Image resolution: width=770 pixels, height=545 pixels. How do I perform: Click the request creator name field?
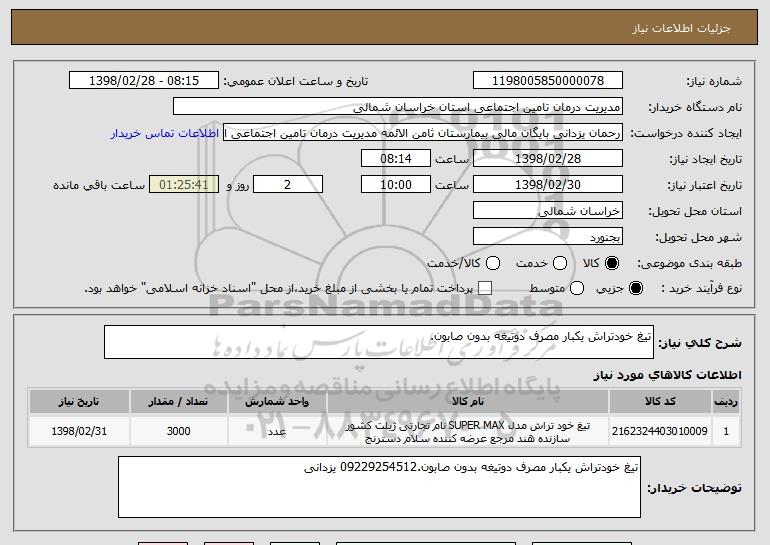pos(423,133)
